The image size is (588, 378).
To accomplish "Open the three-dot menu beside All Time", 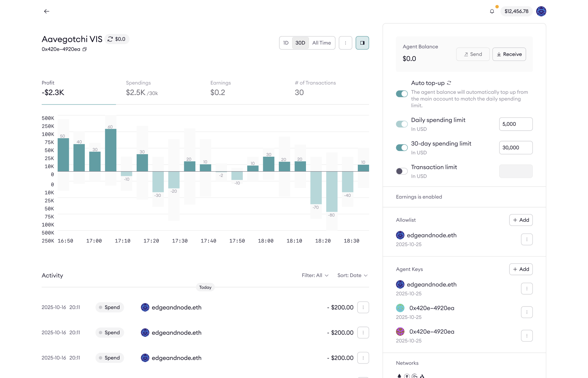I will tap(345, 43).
